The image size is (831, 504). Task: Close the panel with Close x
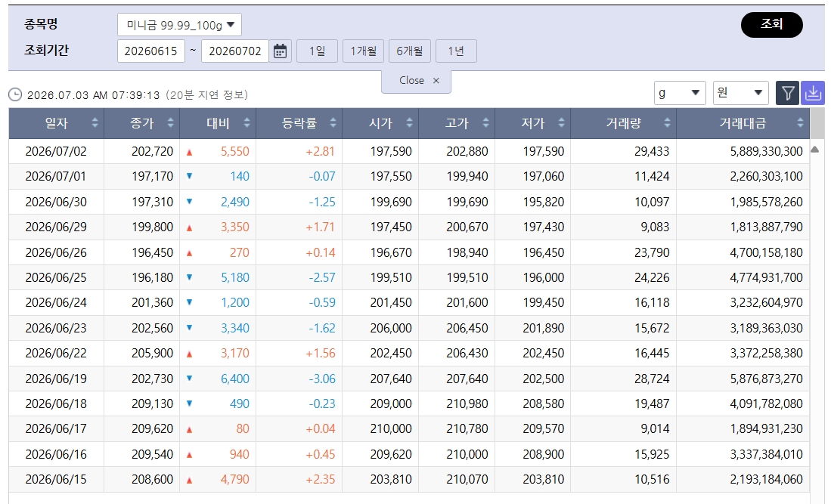pyautogui.click(x=417, y=81)
